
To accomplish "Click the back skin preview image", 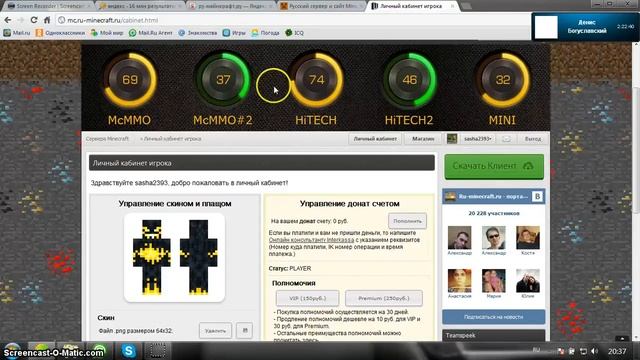I will [199, 258].
